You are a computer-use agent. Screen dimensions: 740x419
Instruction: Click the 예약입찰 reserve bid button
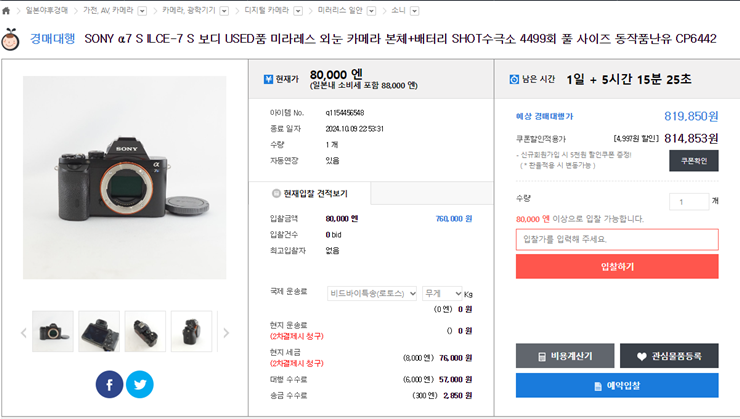[x=617, y=385]
